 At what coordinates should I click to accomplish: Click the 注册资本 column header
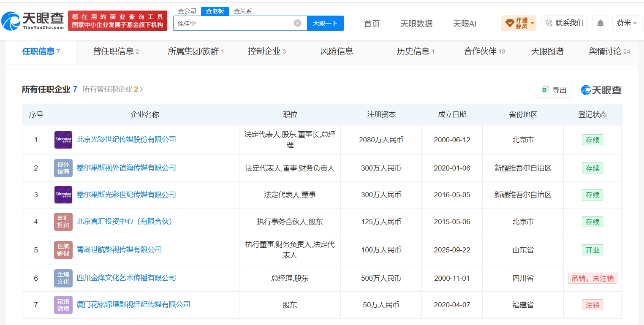pyautogui.click(x=381, y=114)
